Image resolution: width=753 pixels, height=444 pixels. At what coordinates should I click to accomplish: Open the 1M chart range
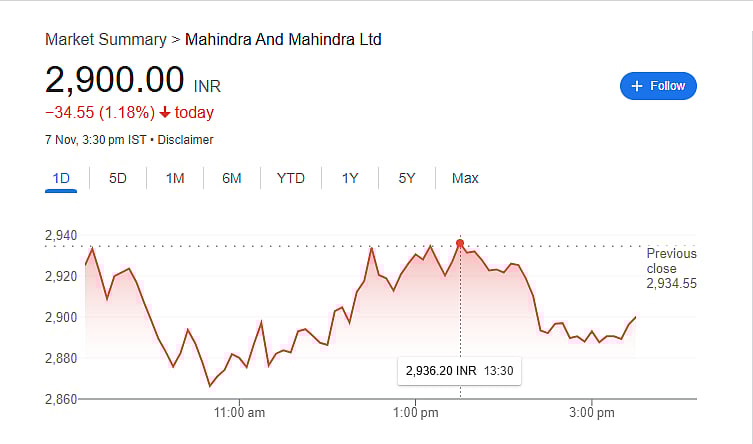point(175,178)
